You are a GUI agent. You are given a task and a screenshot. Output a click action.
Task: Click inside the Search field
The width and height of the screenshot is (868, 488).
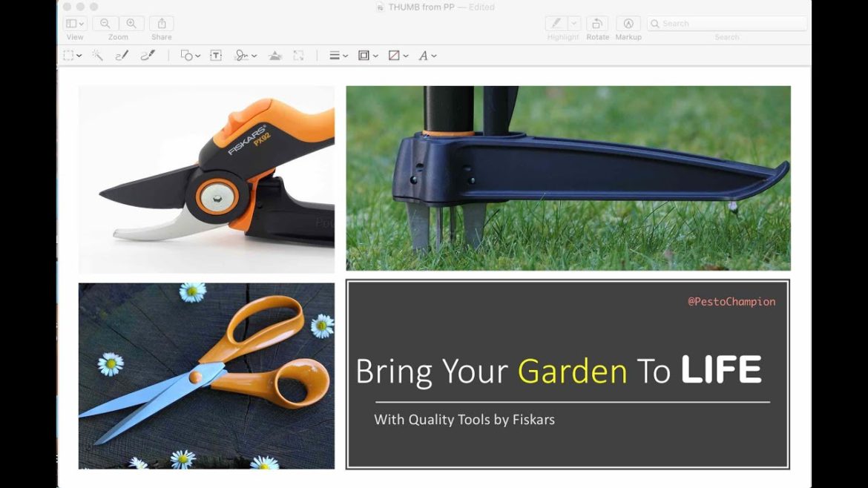coord(727,23)
